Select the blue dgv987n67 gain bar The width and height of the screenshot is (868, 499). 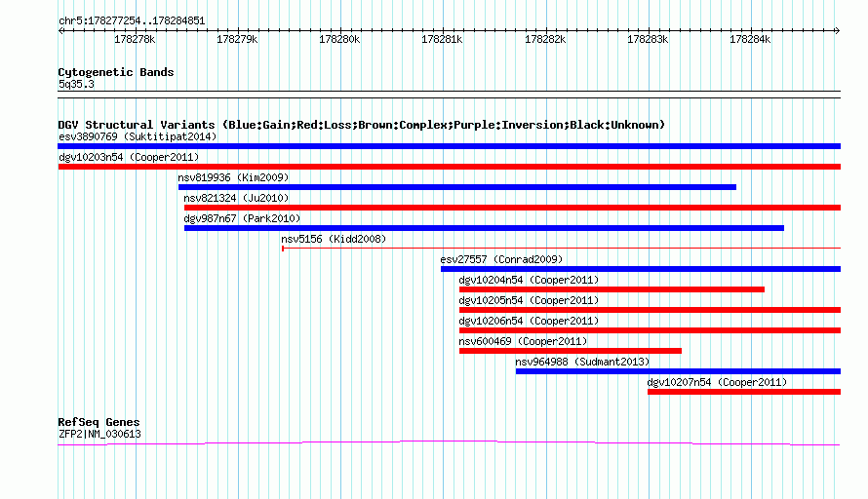(x=485, y=228)
